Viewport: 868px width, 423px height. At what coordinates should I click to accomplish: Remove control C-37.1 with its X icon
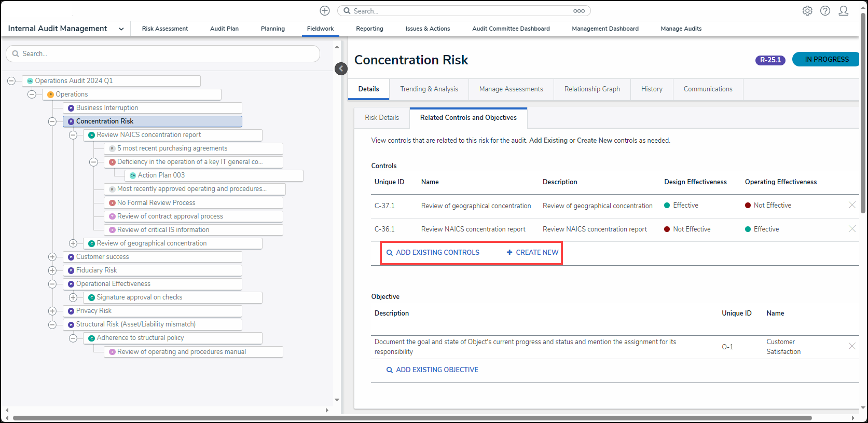click(x=852, y=205)
